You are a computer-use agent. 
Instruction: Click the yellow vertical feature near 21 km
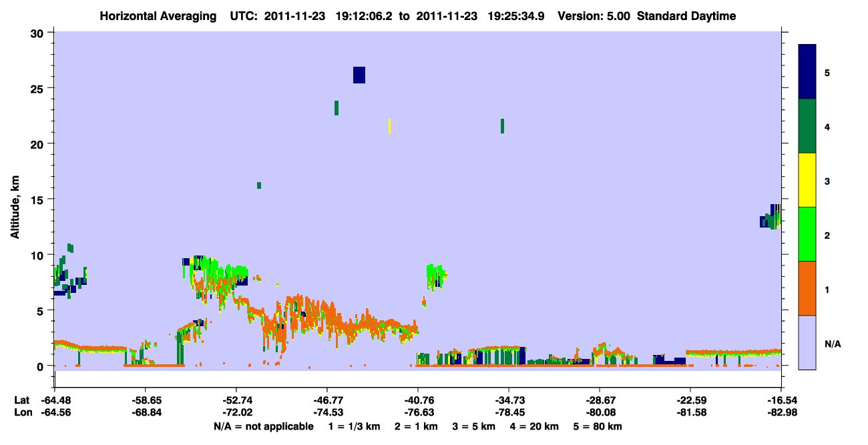click(389, 125)
